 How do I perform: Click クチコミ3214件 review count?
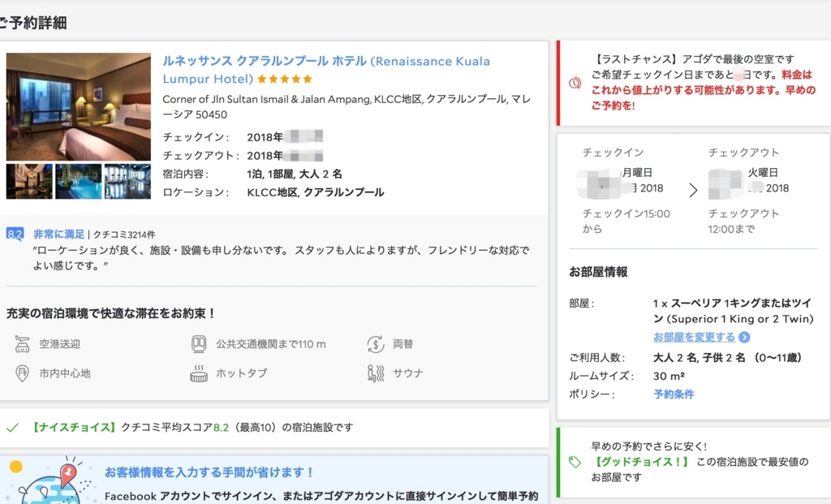[x=124, y=235]
